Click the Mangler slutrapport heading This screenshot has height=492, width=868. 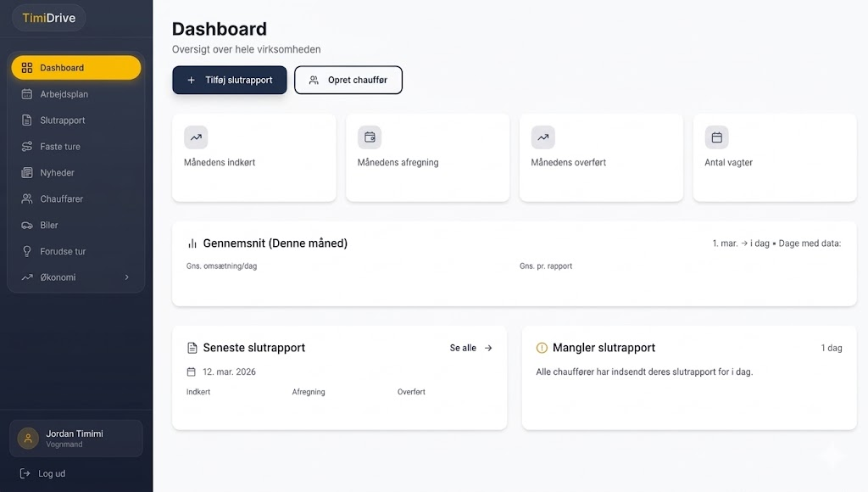[604, 348]
